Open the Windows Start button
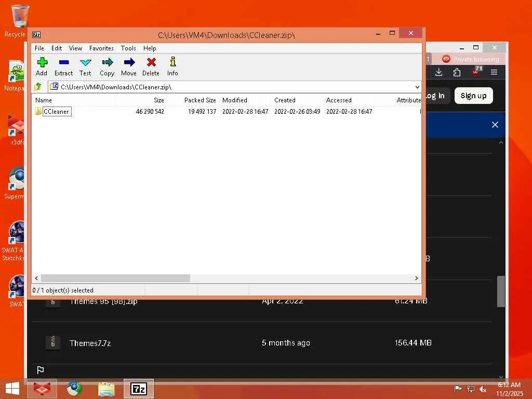 12,389
